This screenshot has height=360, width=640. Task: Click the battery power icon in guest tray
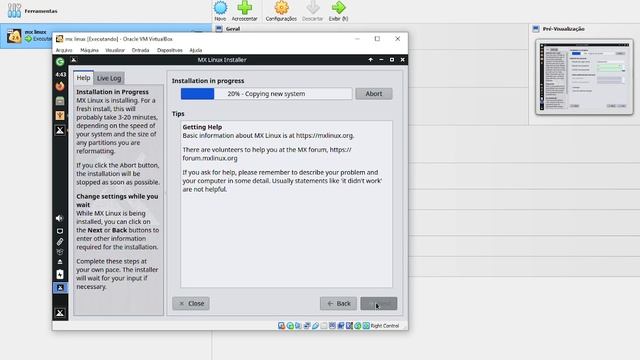pos(60,274)
